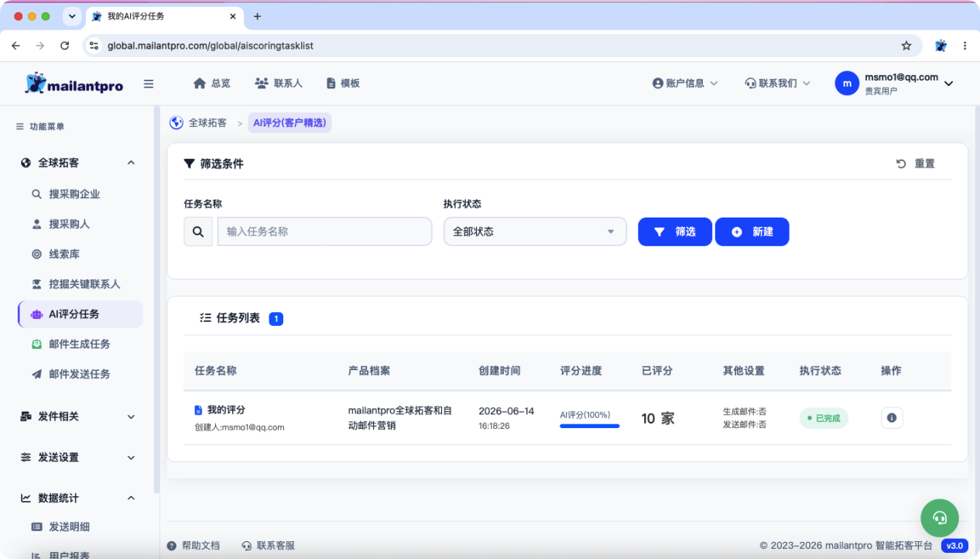Open the msmo1@qq.com user menu chevron
Viewport: 980px width, 559px height.
[949, 84]
